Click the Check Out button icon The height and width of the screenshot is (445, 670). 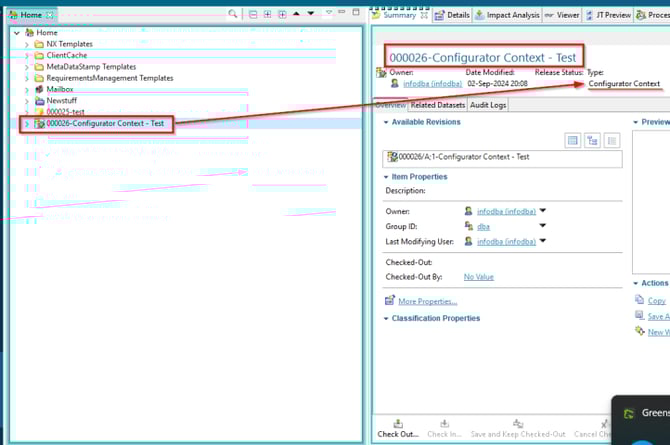(x=397, y=423)
